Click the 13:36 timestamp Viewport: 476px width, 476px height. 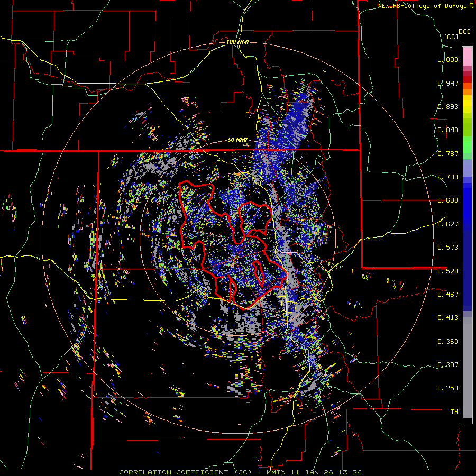pyautogui.click(x=351, y=472)
